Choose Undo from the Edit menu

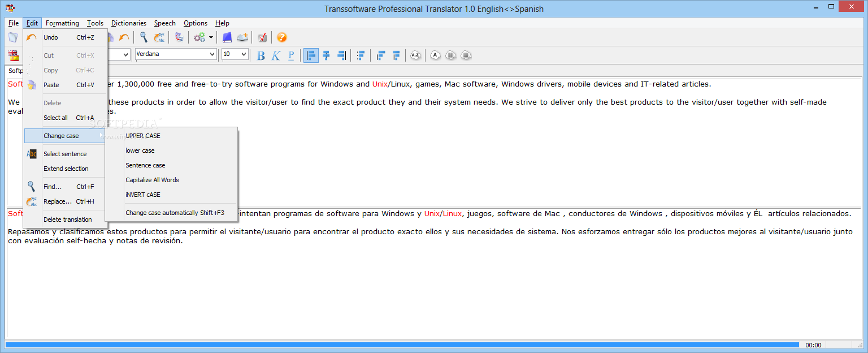[x=65, y=37]
